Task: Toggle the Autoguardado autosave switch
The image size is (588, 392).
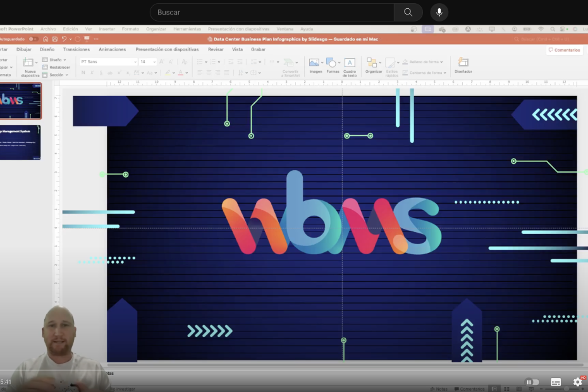Action: [34, 39]
